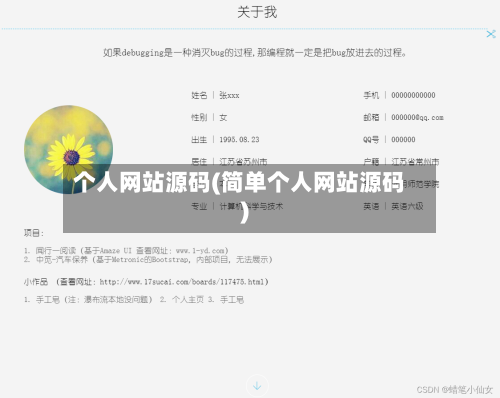The width and height of the screenshot is (500, 398).
Task: Select the name value 张xxx
Action: coord(229,95)
